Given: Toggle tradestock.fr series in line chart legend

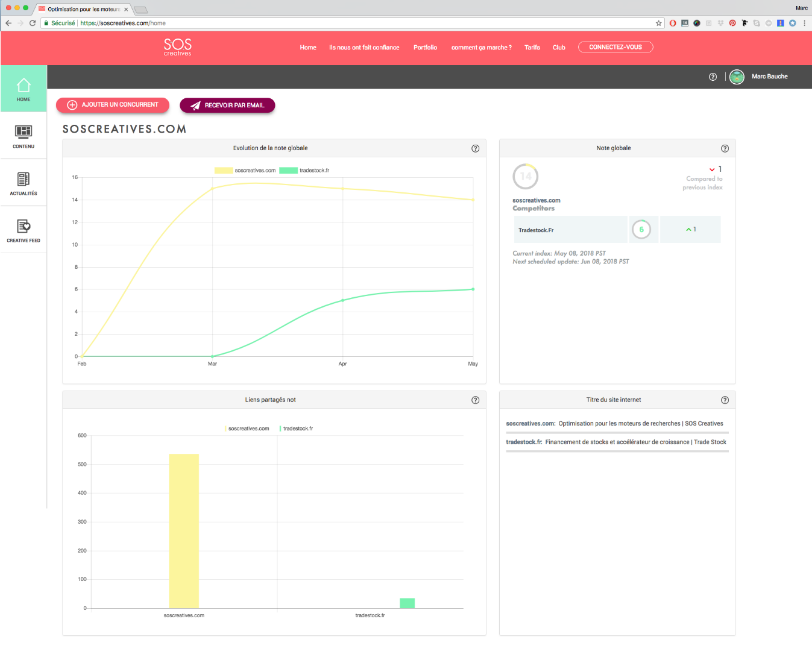Looking at the screenshot, I should coord(304,171).
